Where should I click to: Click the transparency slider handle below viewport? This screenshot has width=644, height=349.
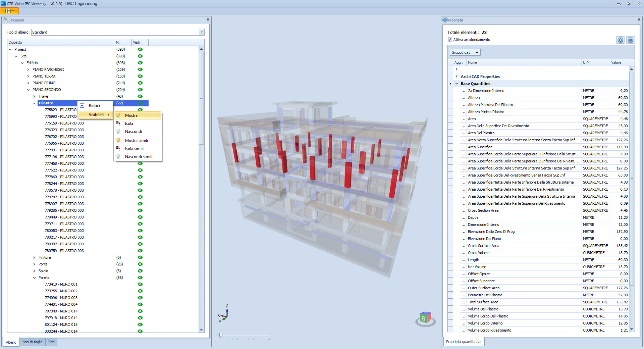pos(221,335)
